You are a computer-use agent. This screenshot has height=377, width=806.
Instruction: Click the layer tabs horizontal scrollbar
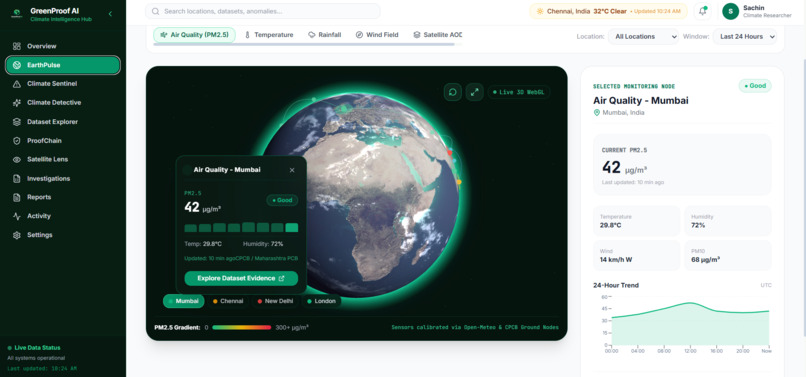pos(304,44)
